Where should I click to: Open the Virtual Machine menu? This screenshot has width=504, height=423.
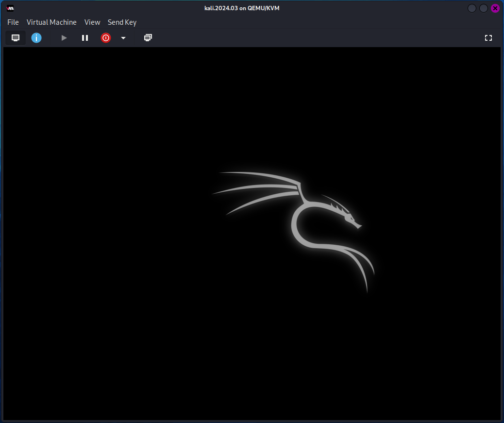(51, 22)
